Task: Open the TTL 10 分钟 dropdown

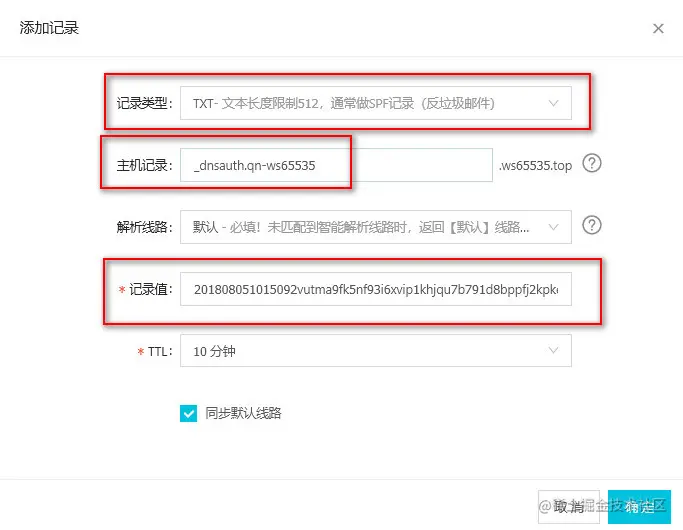Action: click(x=376, y=351)
